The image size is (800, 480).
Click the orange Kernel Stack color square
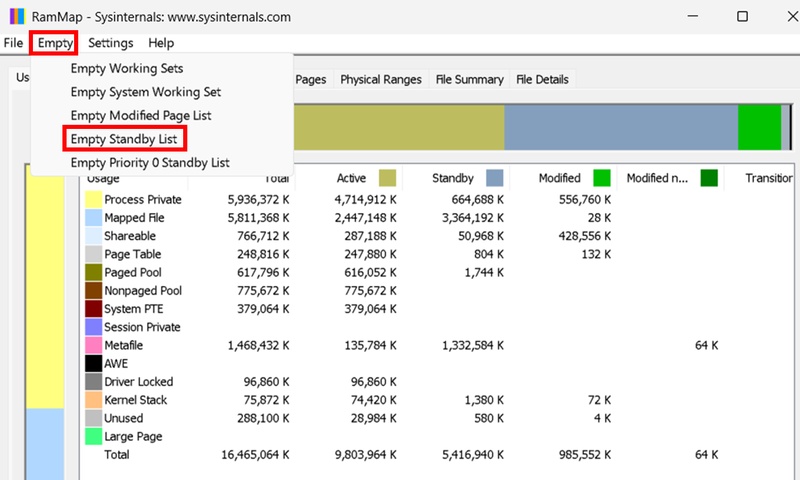click(x=93, y=400)
